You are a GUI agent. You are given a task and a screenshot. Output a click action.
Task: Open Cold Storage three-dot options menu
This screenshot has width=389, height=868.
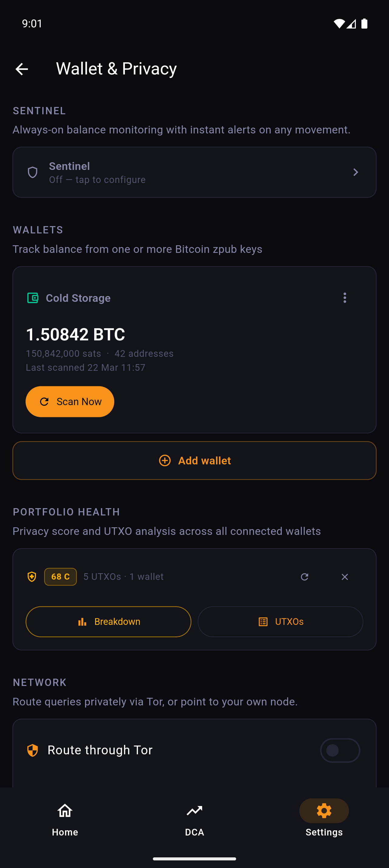click(x=345, y=298)
